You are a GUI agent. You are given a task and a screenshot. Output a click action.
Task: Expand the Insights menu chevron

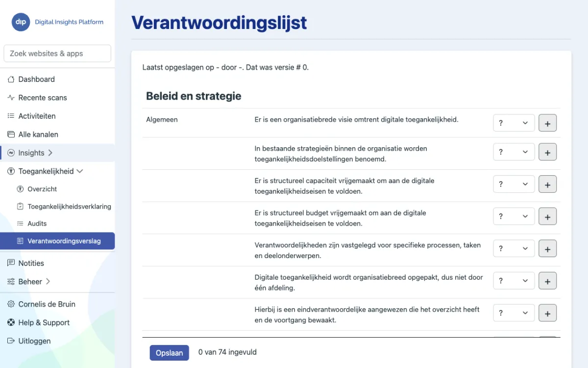tap(50, 153)
